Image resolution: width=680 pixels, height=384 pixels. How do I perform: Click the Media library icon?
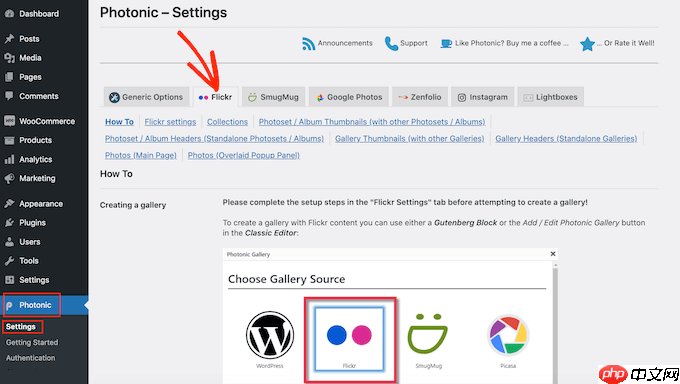pyautogui.click(x=9, y=58)
